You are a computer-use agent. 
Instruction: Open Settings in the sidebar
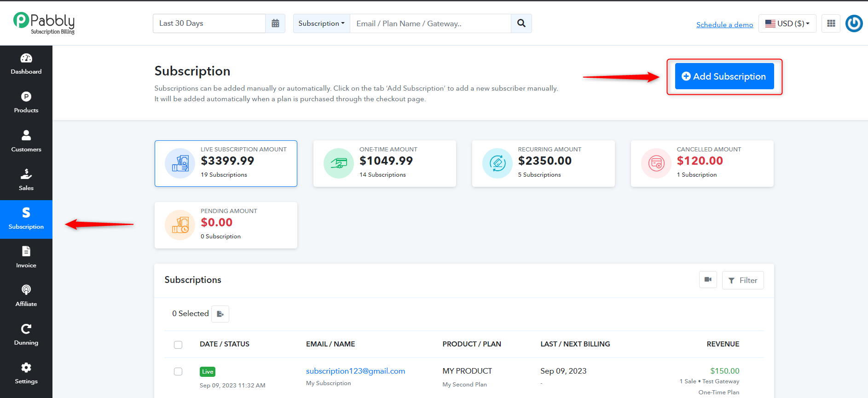(x=26, y=374)
